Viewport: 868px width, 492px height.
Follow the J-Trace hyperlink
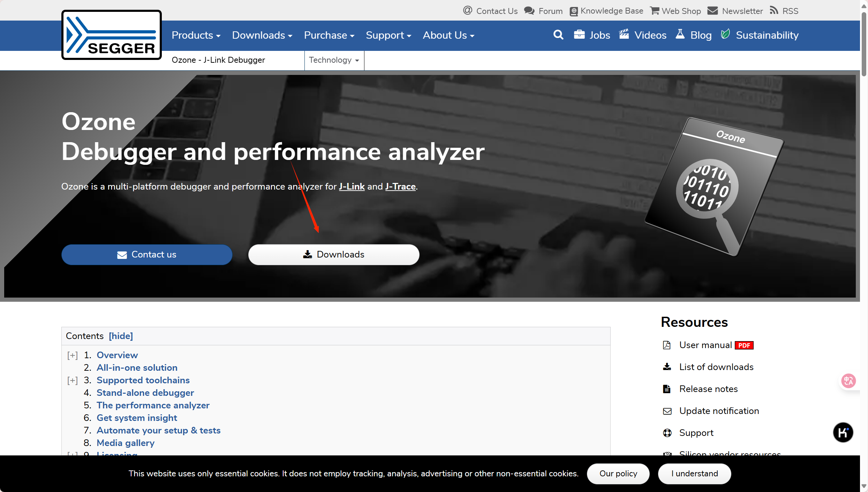click(x=400, y=186)
